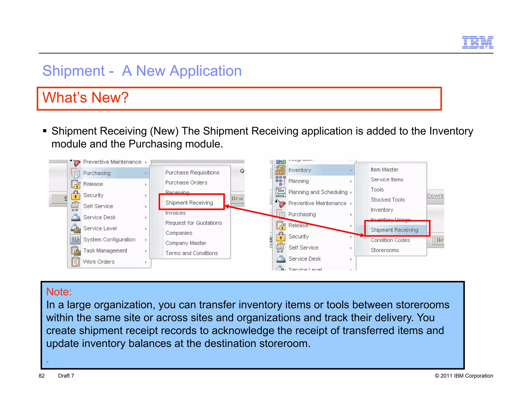
Task: Click the Release module icon in left menu
Action: (x=75, y=184)
